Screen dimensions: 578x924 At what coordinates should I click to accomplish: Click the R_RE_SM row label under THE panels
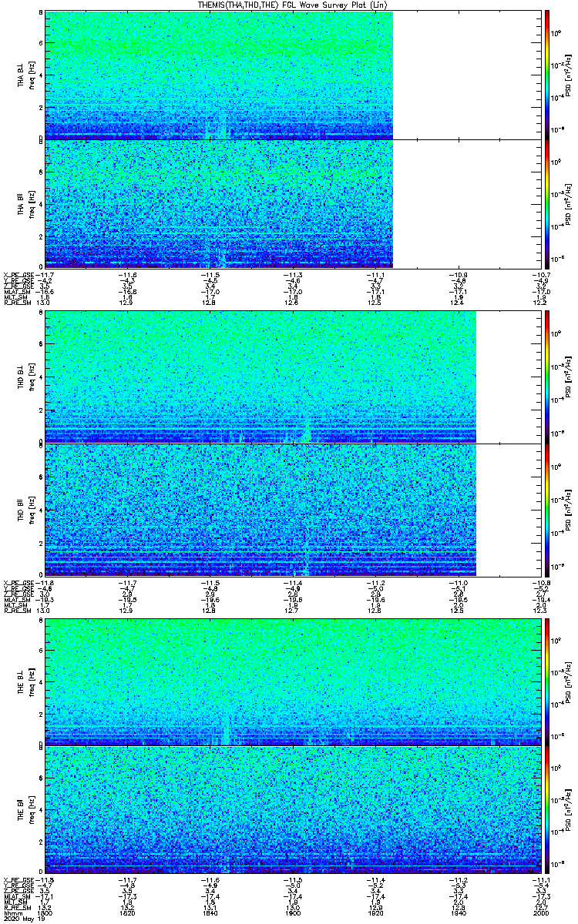pyautogui.click(x=18, y=907)
